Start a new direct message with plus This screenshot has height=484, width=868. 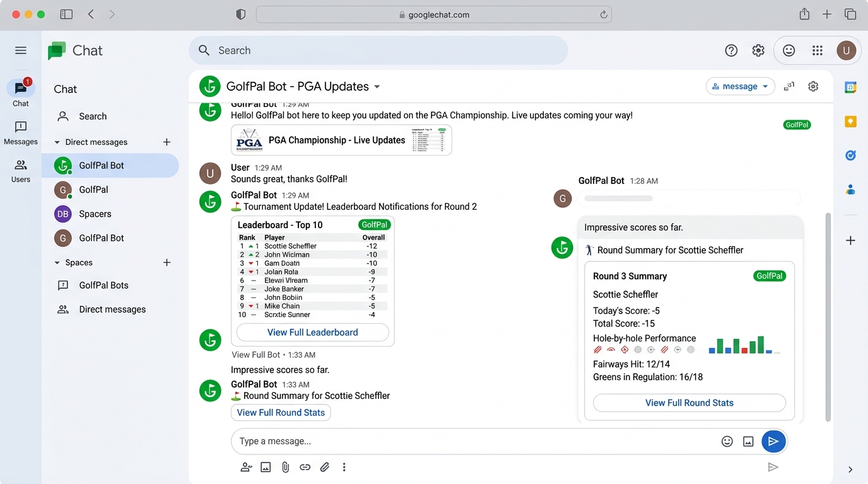pyautogui.click(x=167, y=142)
